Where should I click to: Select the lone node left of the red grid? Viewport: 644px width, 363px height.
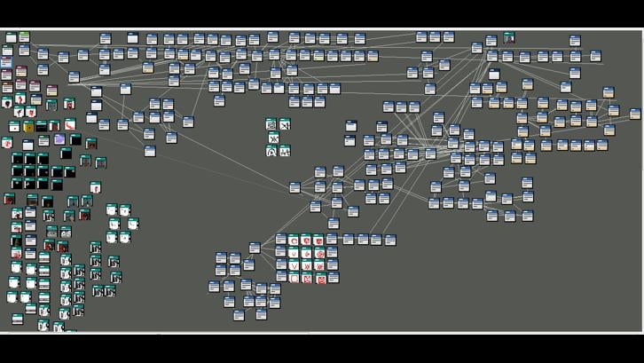pyautogui.click(x=255, y=248)
